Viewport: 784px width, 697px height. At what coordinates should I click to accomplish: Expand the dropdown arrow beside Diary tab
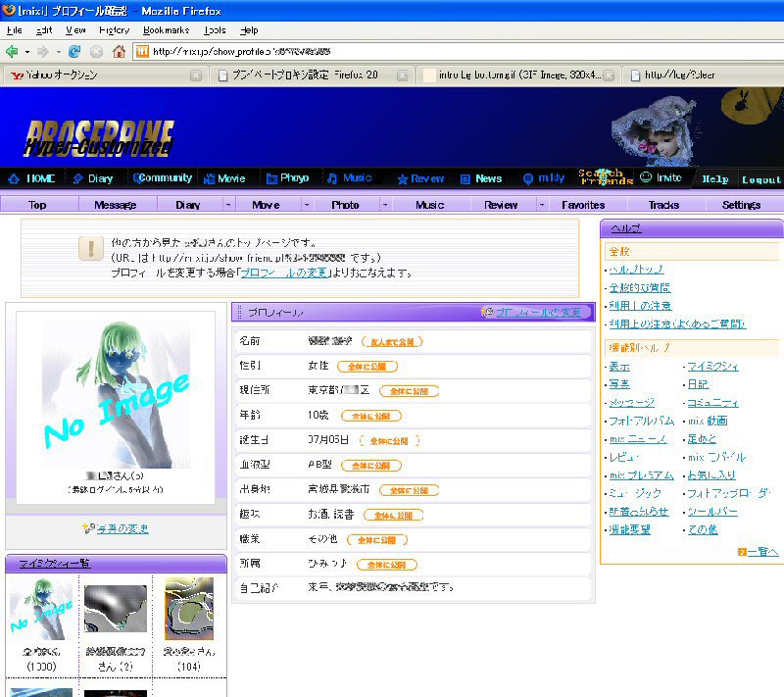pos(228,205)
